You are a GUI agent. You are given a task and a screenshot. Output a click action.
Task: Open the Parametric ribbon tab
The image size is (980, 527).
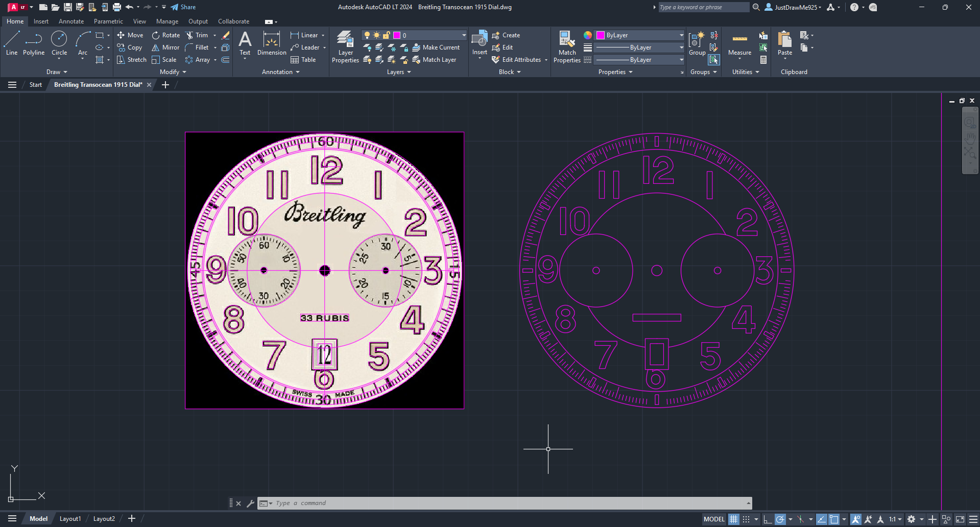(x=108, y=21)
